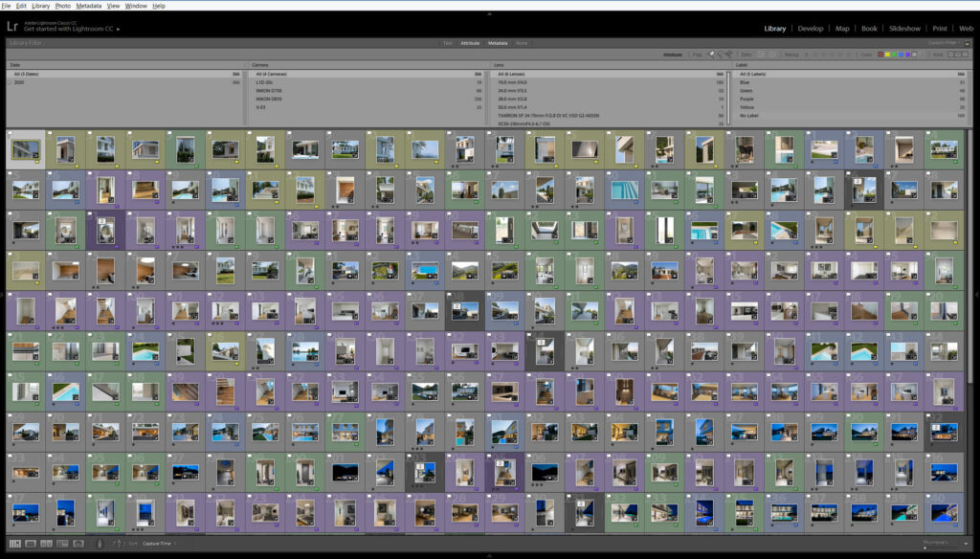Screen dimensions: 980x559
Task: Toggle the Attribute filter bar
Action: [x=470, y=43]
